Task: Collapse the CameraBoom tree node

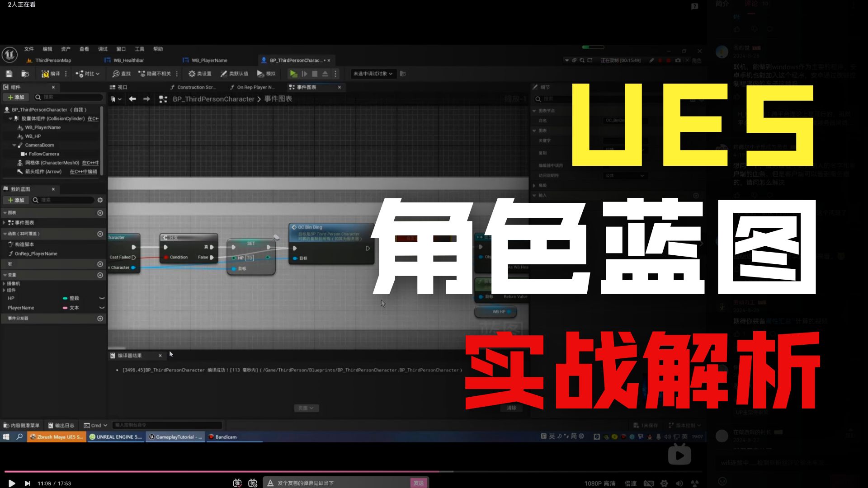Action: [14, 145]
